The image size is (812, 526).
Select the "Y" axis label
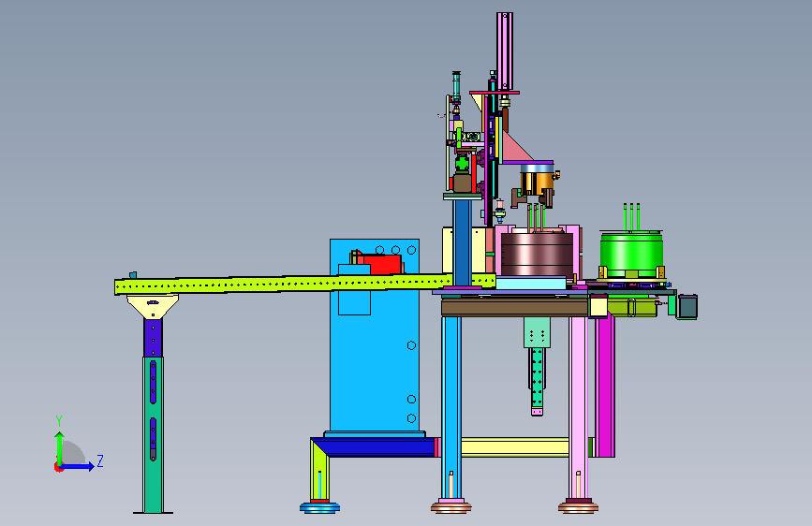pos(59,421)
